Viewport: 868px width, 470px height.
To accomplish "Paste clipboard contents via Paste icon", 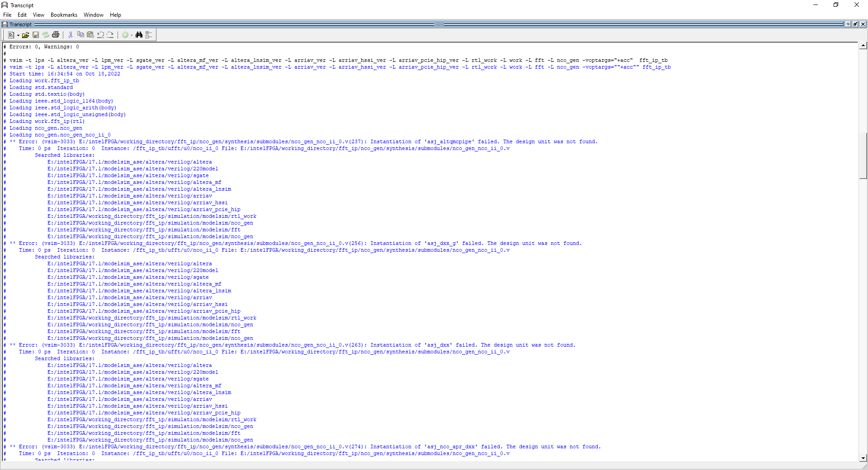I will click(90, 34).
